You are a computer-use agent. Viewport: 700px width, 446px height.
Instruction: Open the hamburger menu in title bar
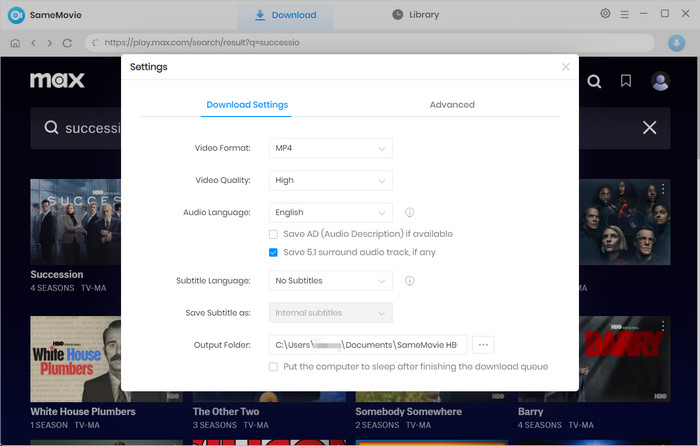pos(625,14)
